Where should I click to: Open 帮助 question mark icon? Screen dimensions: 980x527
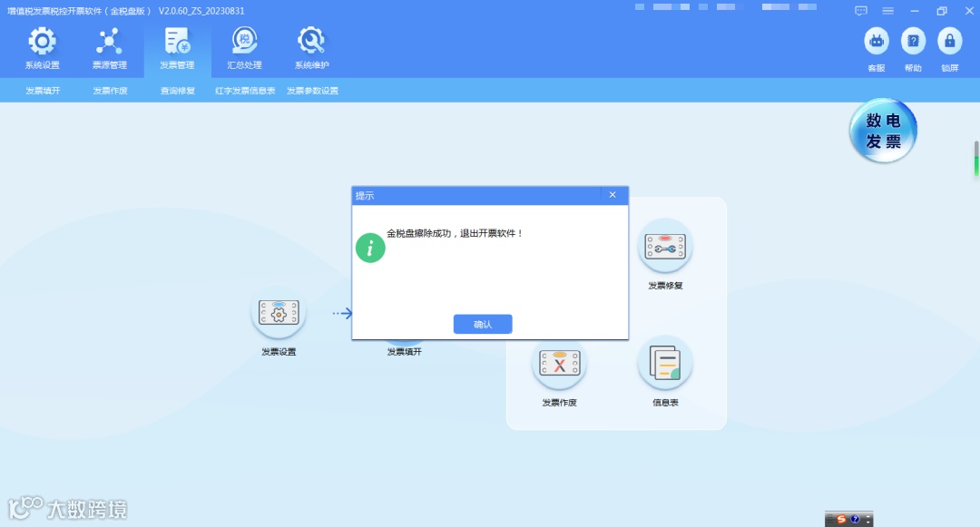tap(913, 41)
